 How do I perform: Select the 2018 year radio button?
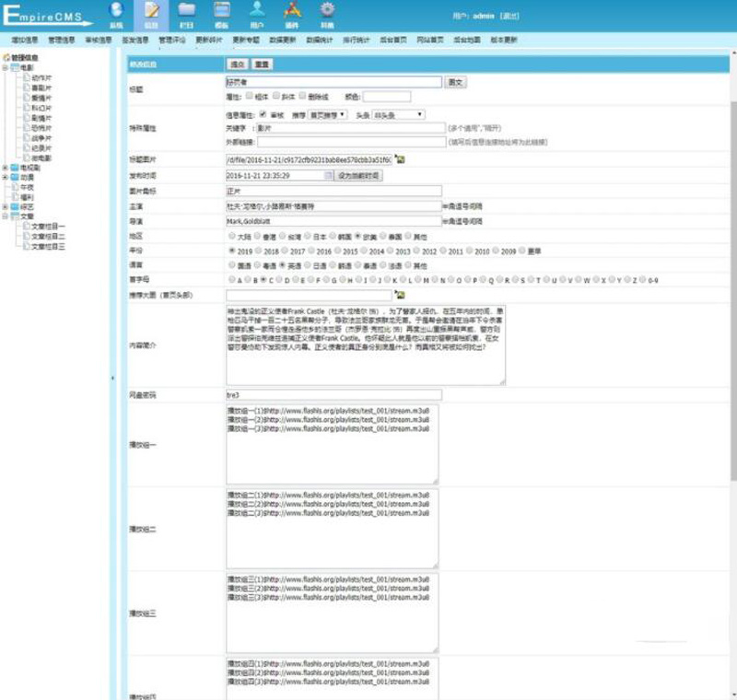coord(258,251)
